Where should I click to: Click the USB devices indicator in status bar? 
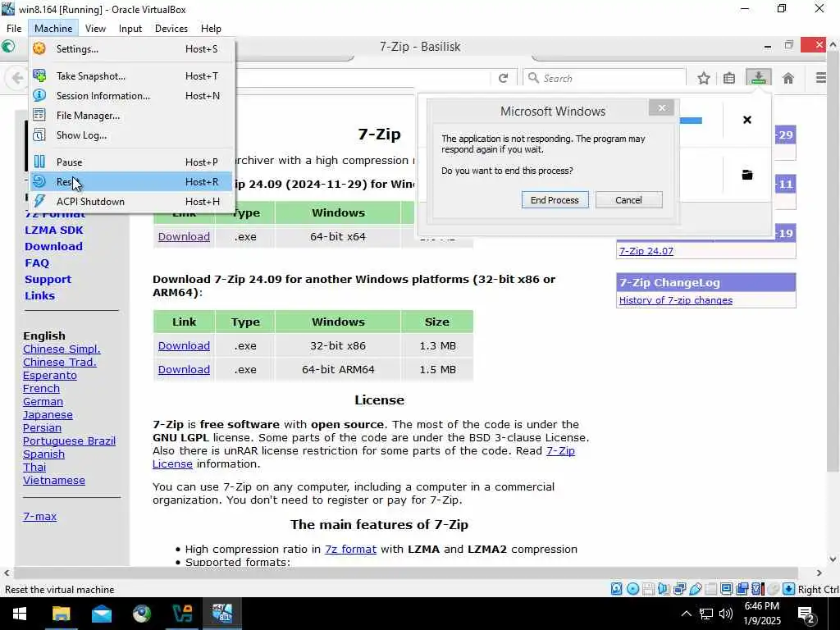[x=696, y=589]
